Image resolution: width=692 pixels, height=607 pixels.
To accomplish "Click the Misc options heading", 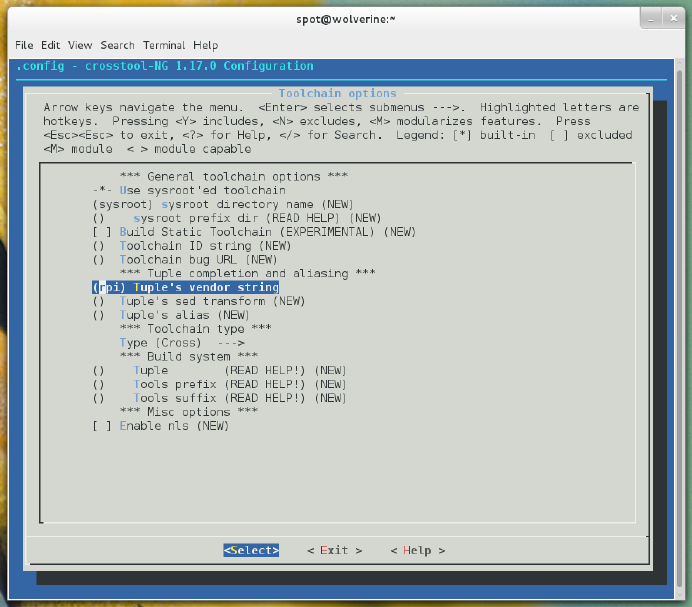I will (188, 412).
